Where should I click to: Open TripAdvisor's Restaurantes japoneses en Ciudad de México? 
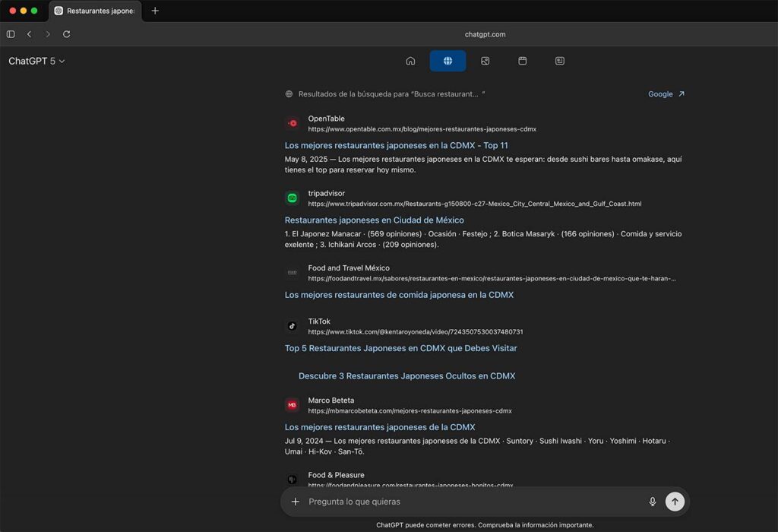coord(374,220)
